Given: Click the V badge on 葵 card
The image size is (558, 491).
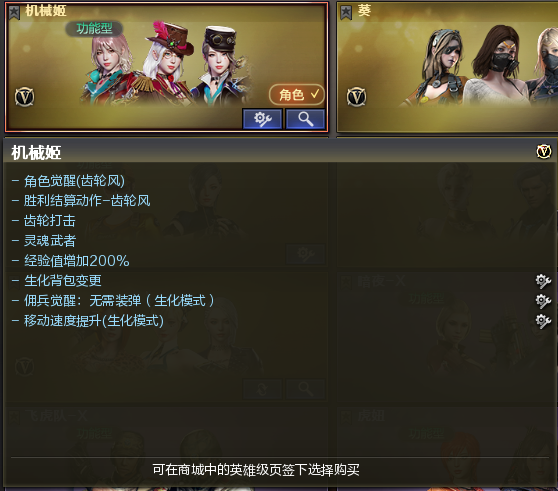Looking at the screenshot, I should pyautogui.click(x=357, y=97).
